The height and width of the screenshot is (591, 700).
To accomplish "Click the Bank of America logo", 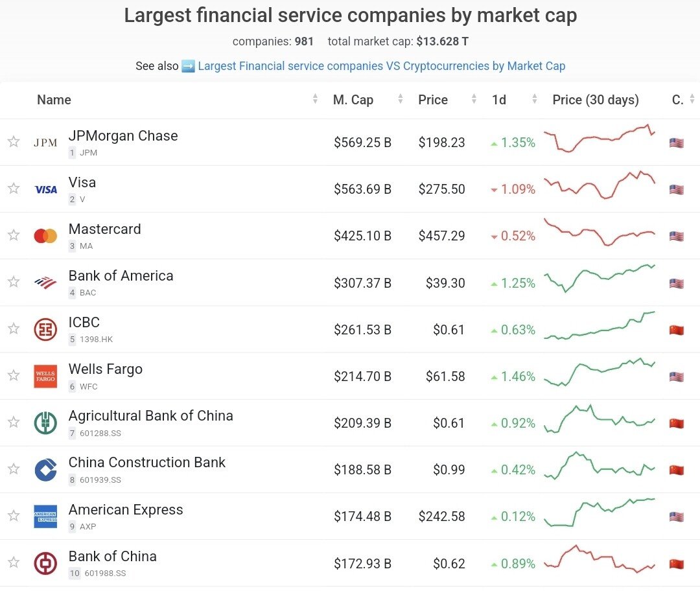I will tap(45, 283).
